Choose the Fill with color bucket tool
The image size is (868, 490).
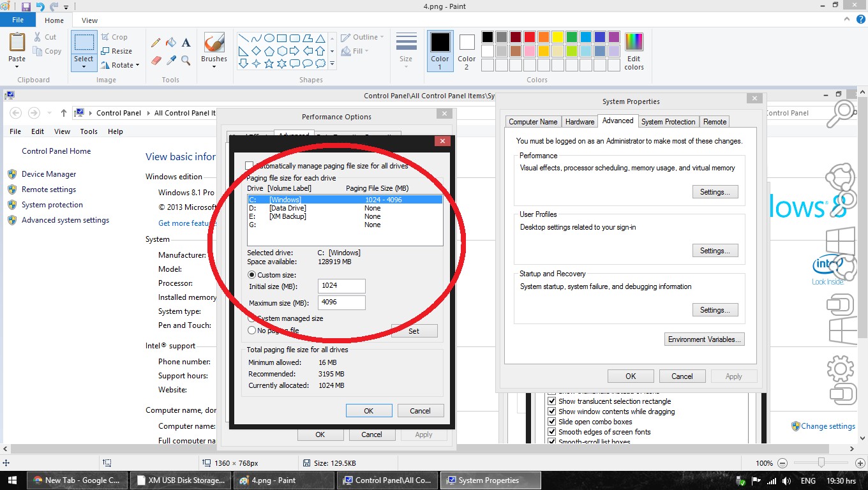coord(171,43)
